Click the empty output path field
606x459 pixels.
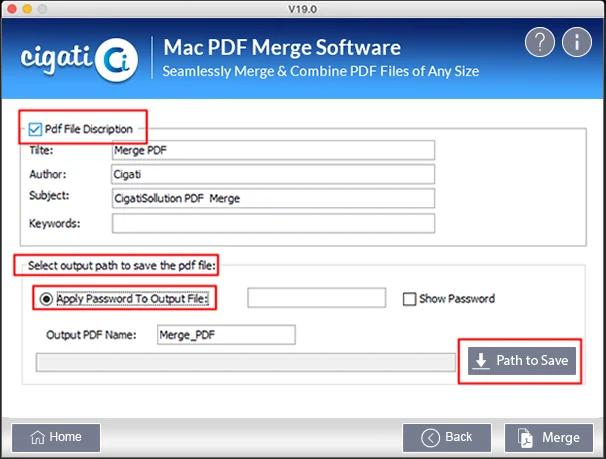coord(246,362)
